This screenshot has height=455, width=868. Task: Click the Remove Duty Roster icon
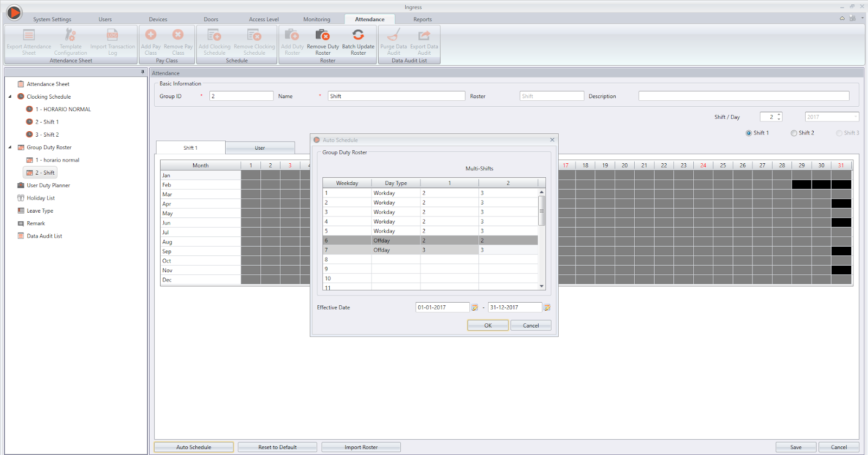323,36
